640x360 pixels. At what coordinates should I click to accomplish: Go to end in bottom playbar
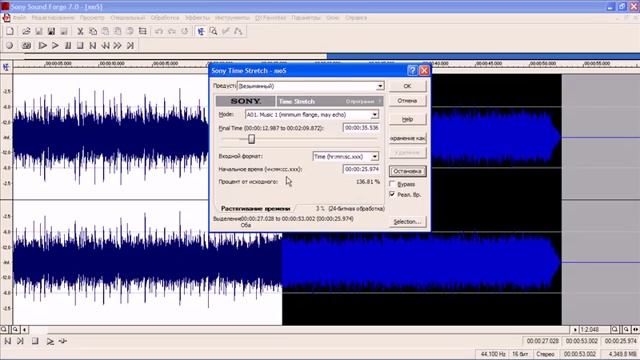point(20,341)
